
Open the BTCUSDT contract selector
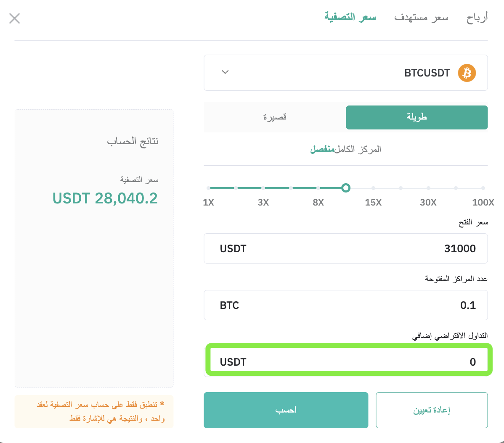345,73
